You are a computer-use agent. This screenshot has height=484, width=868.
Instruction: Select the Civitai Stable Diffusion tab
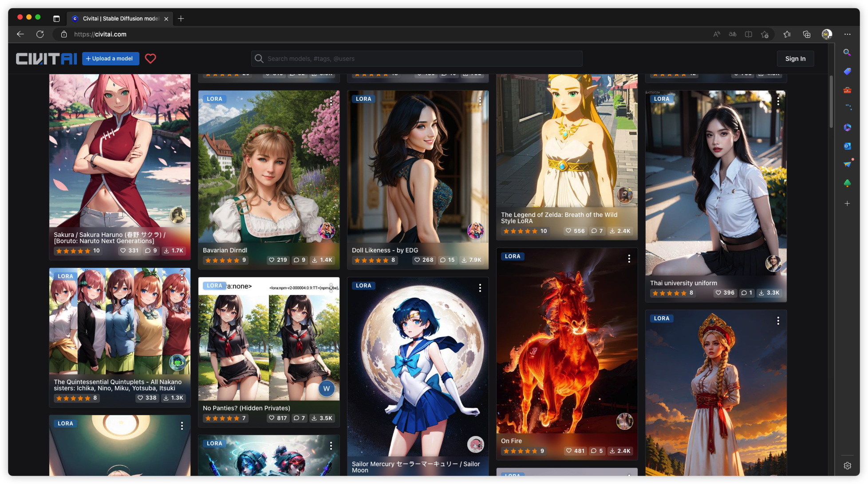[x=120, y=19]
